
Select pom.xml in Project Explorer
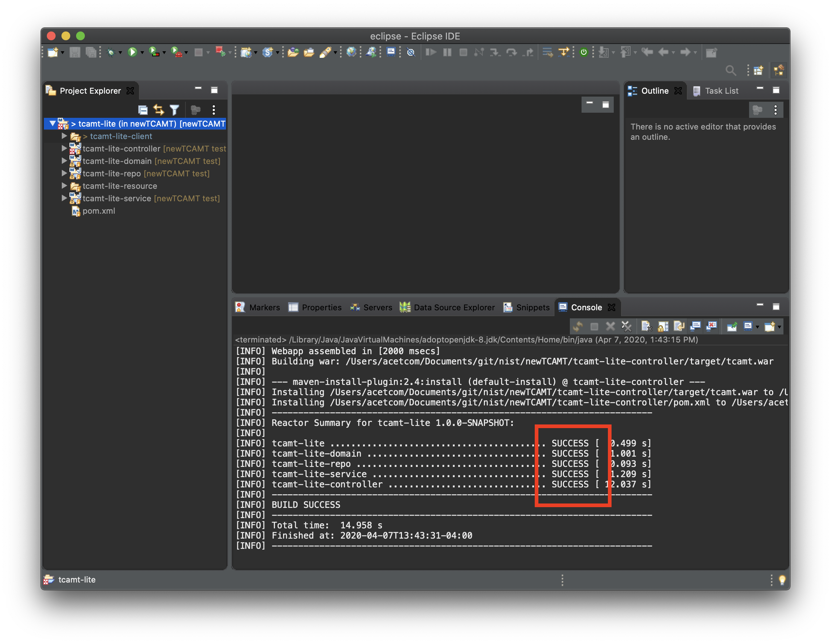pyautogui.click(x=98, y=211)
